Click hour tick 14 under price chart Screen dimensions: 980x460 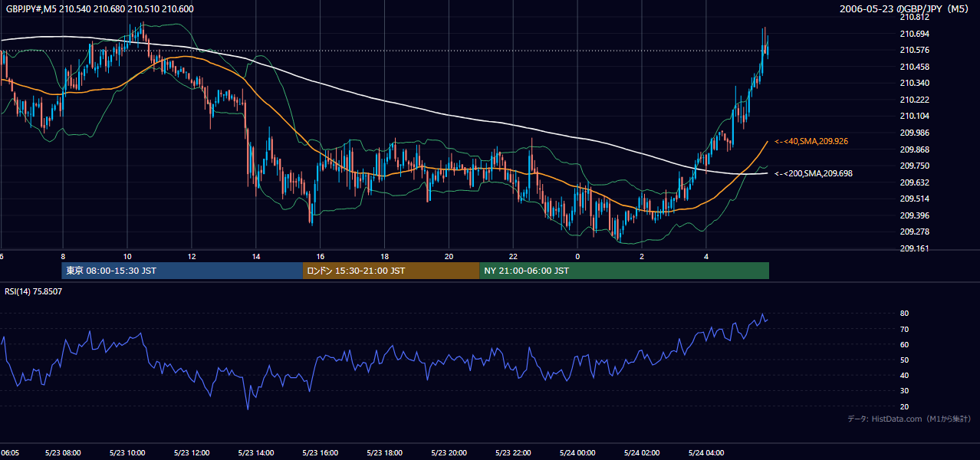point(256,256)
